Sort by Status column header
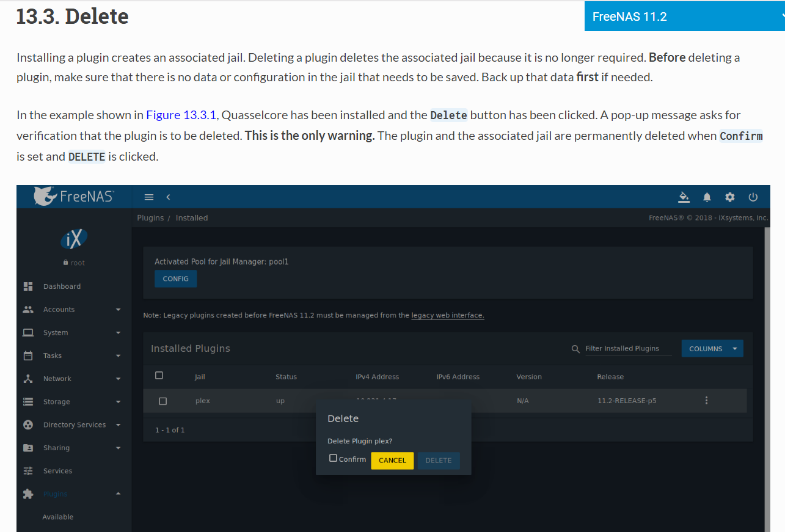The height and width of the screenshot is (532, 785). click(286, 377)
